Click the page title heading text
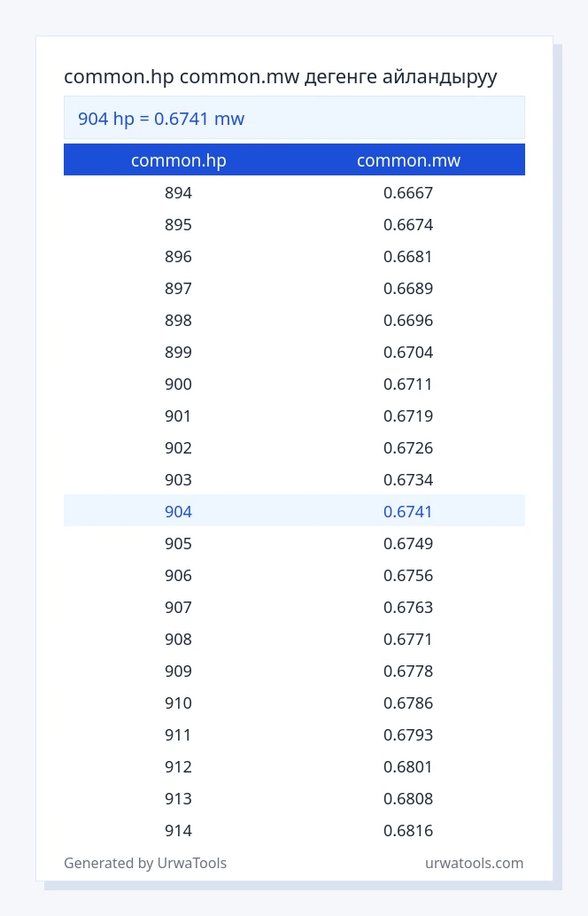This screenshot has height=916, width=588. point(281,76)
